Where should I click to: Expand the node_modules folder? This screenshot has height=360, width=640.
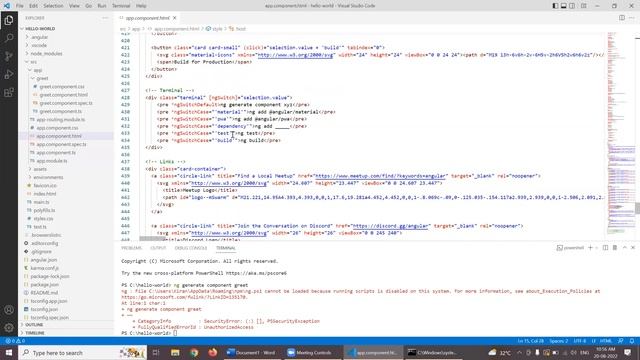pyautogui.click(x=66, y=53)
